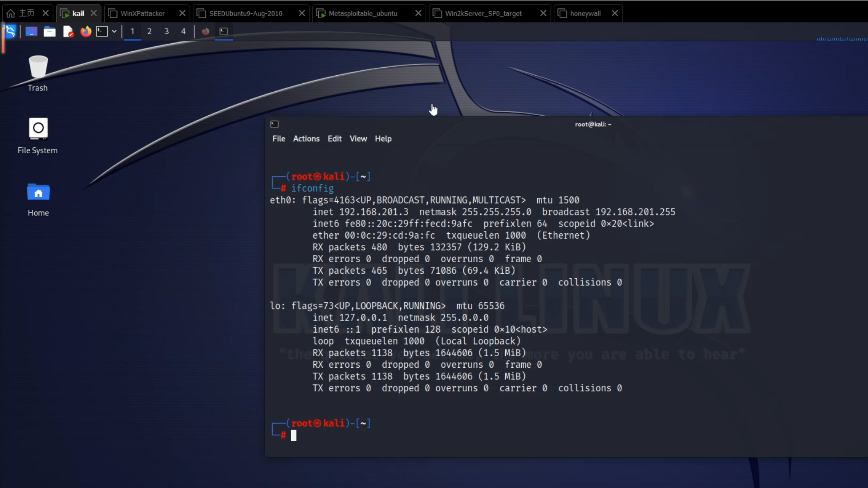Open the Kali applications menu

click(10, 31)
